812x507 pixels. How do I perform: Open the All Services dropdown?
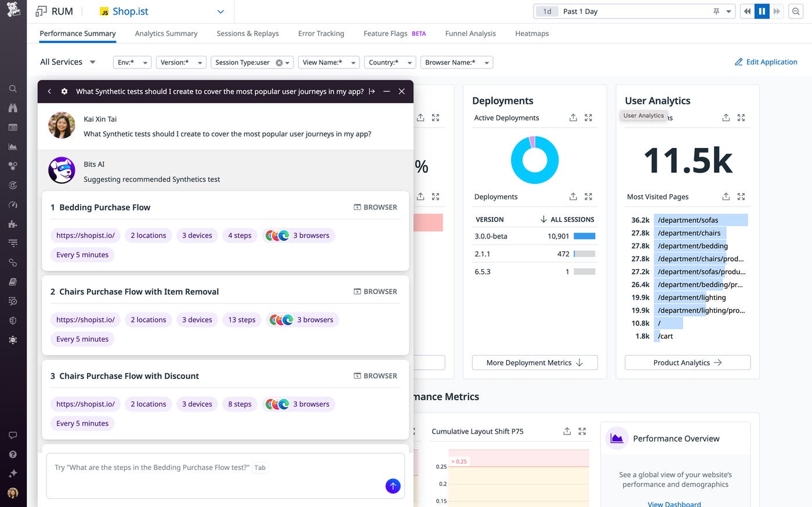67,61
